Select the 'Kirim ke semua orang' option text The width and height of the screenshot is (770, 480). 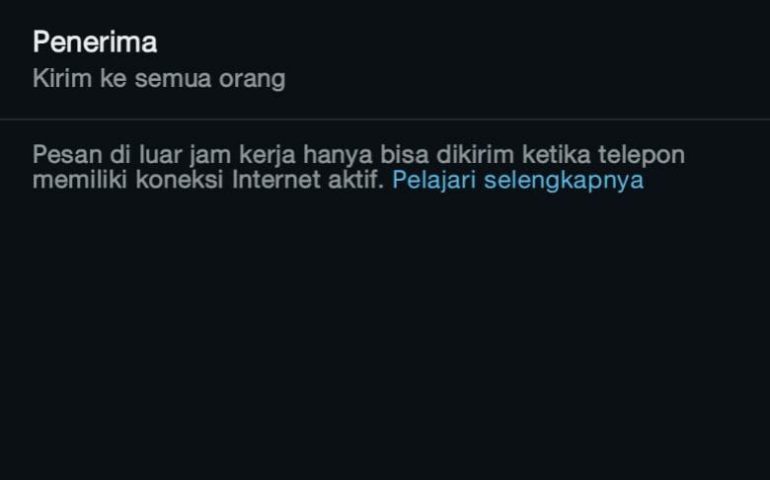pos(159,79)
